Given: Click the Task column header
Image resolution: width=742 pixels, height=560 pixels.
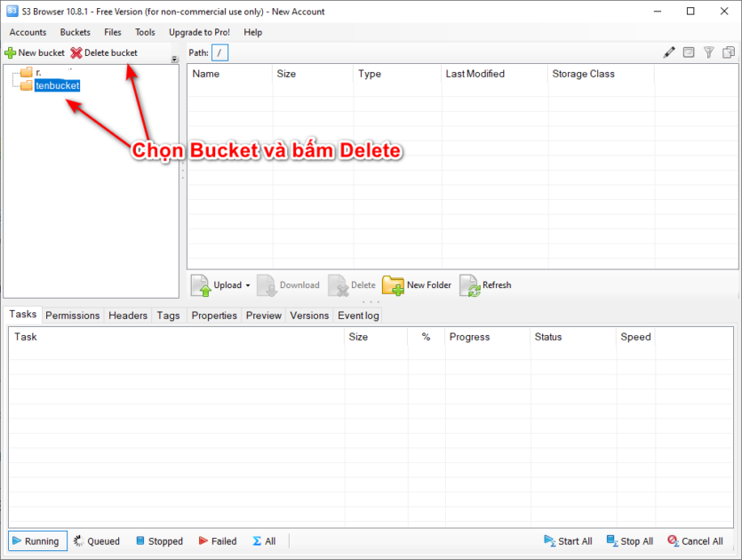Looking at the screenshot, I should tap(177, 337).
